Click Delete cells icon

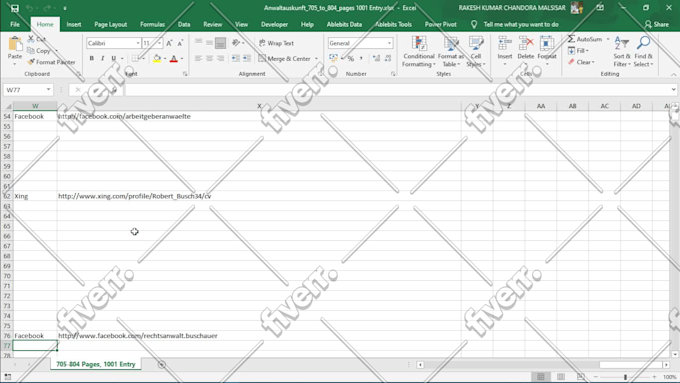click(526, 43)
